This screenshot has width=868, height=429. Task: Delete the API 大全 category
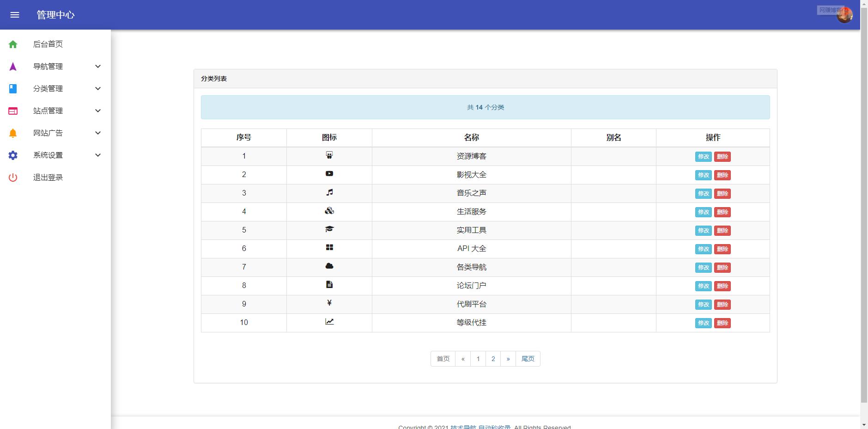point(722,249)
